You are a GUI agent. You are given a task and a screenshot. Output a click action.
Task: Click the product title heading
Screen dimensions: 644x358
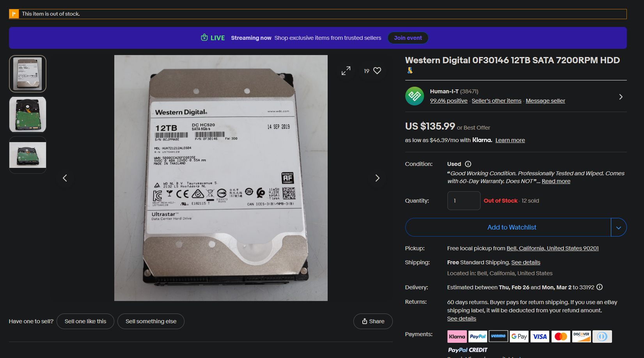[513, 60]
